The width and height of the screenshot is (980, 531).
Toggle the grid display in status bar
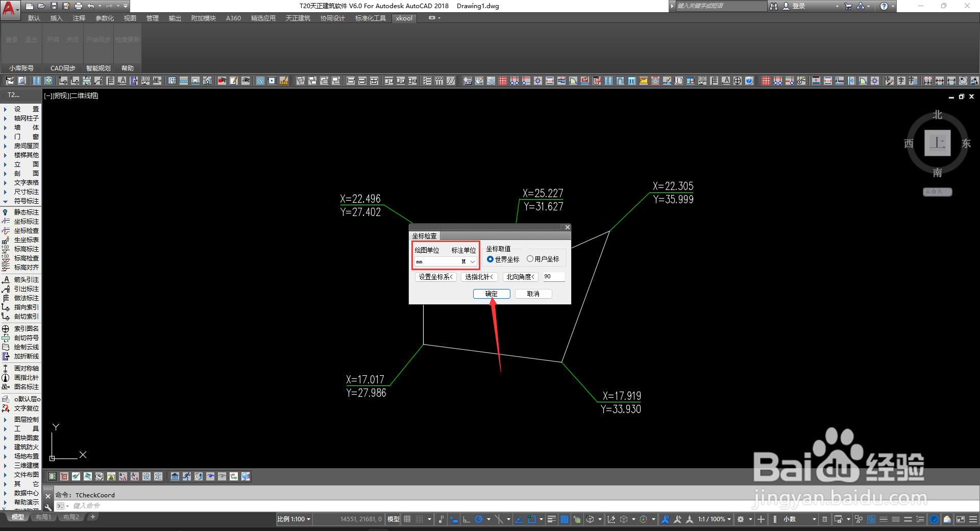(407, 519)
